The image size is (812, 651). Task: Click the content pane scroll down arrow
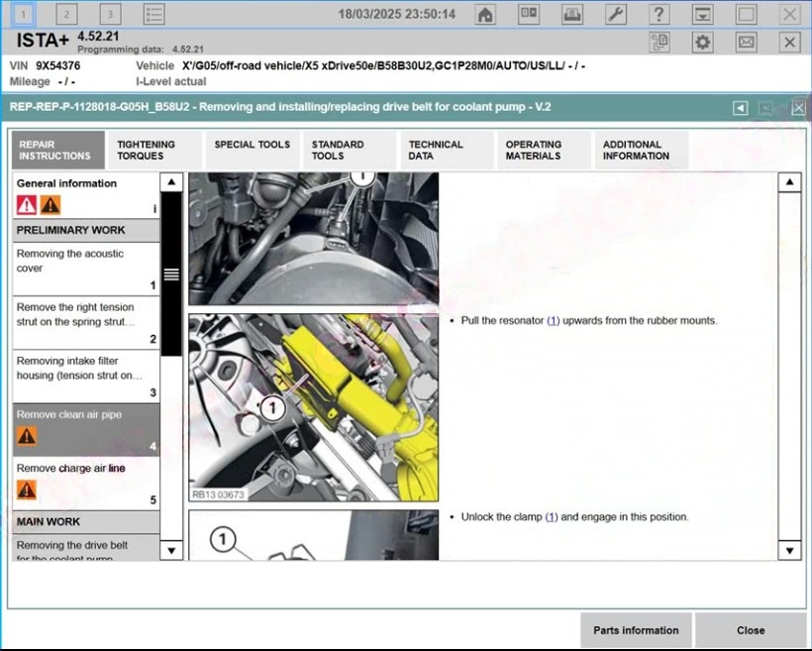[789, 551]
